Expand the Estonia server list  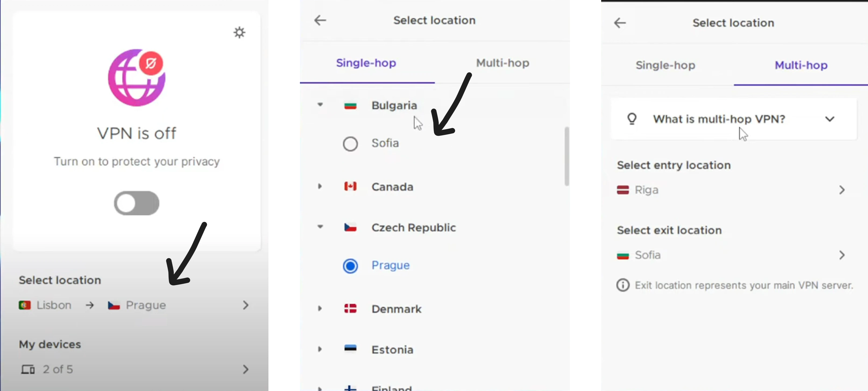[320, 349]
